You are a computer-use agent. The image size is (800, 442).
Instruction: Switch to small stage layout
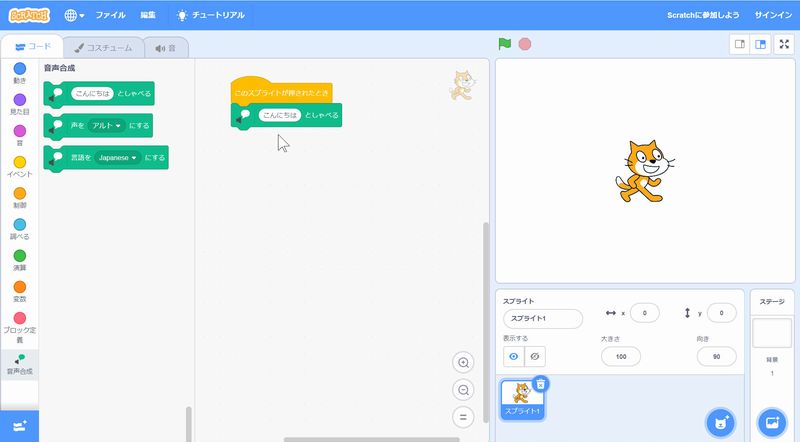click(x=740, y=44)
